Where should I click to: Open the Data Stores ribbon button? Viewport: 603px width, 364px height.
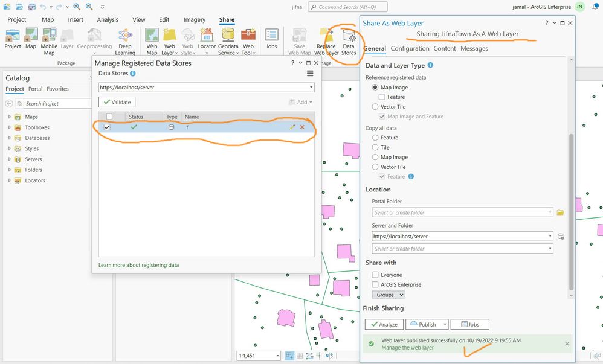[349, 42]
